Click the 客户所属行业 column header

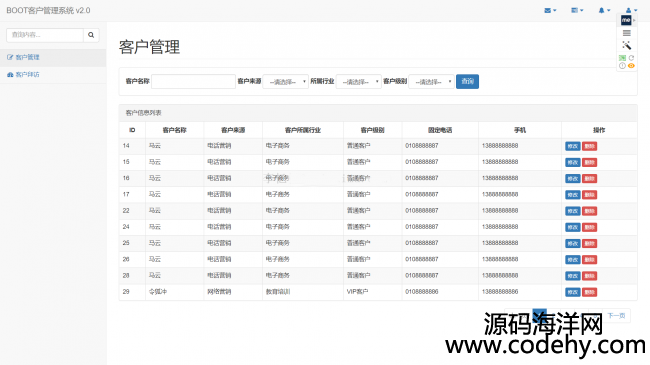click(x=303, y=130)
